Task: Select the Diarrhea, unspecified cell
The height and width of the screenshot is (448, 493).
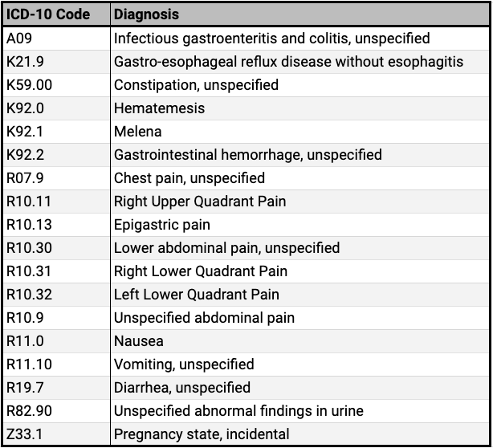Action: [x=300, y=387]
